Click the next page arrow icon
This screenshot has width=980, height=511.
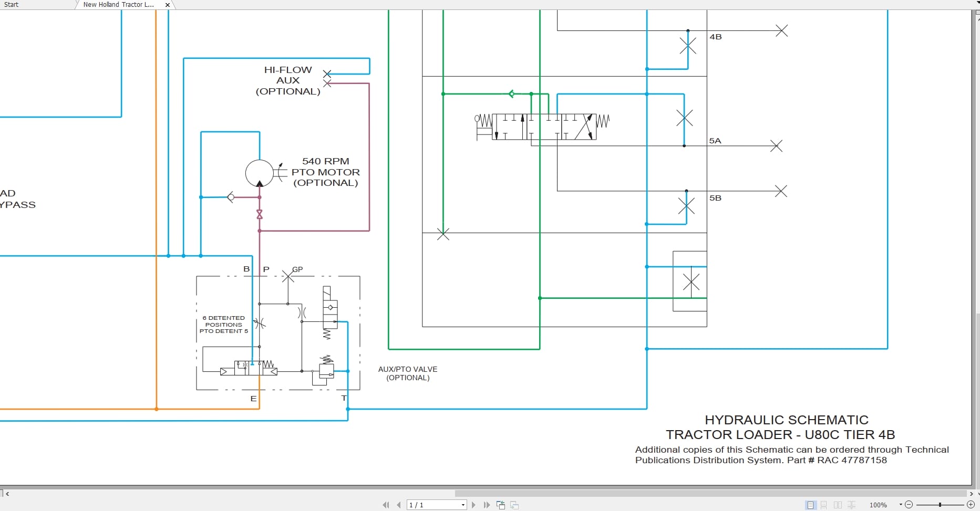click(x=473, y=505)
